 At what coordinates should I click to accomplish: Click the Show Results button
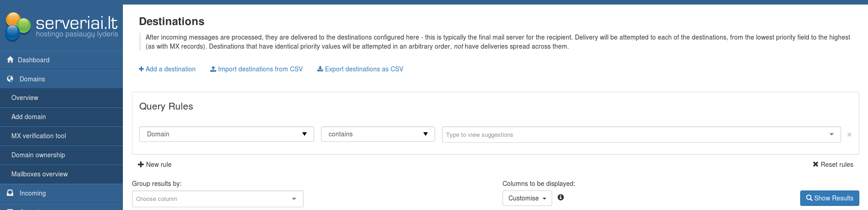[829, 198]
